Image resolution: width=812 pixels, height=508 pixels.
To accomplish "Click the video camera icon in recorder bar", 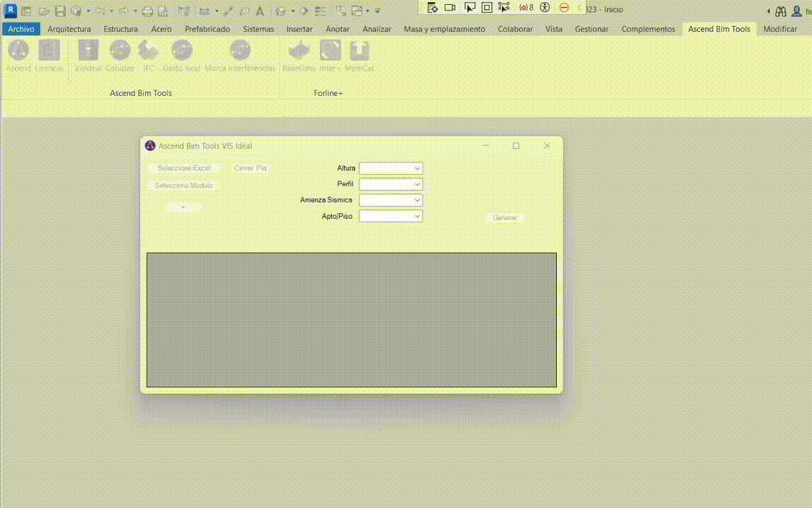I will click(450, 7).
